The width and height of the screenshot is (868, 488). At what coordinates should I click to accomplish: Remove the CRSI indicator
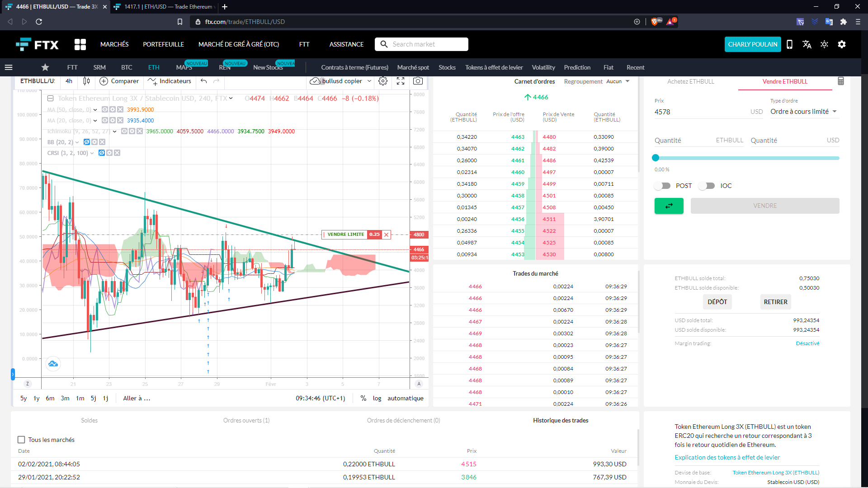tap(117, 153)
